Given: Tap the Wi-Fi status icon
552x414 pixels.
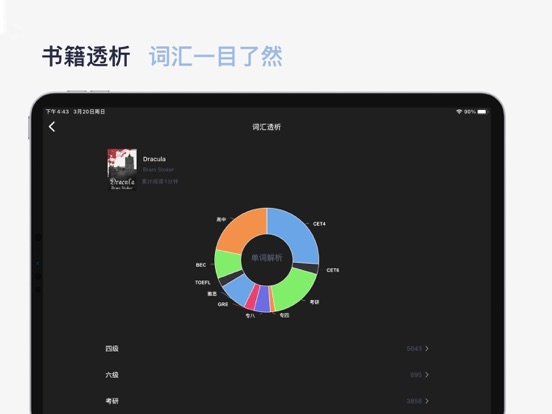Looking at the screenshot, I should tap(459, 112).
